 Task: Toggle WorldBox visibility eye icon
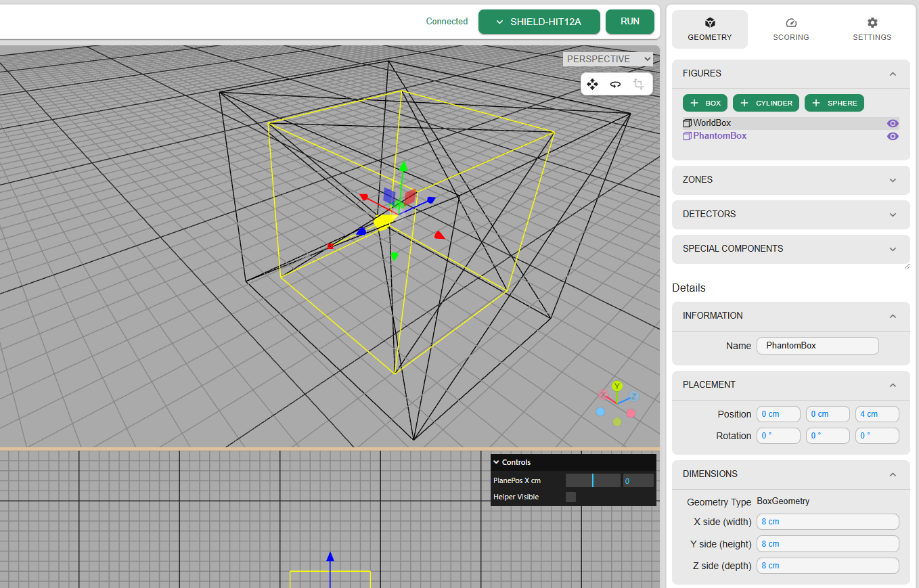pos(893,123)
